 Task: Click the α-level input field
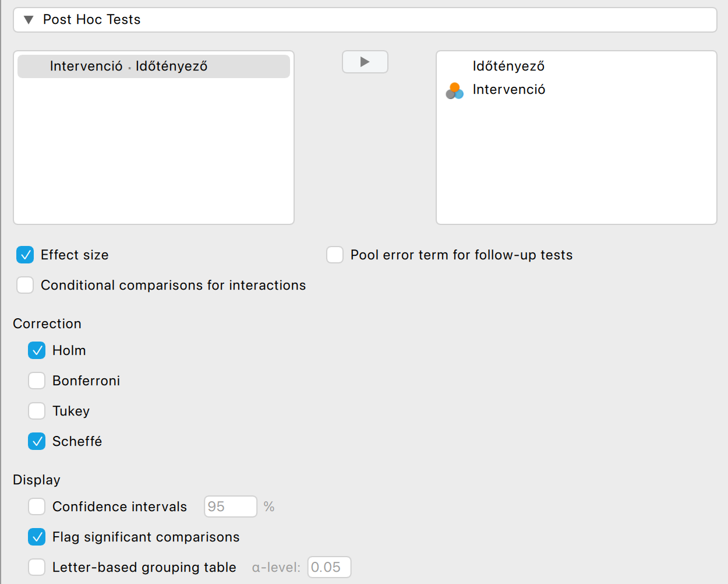pos(329,567)
